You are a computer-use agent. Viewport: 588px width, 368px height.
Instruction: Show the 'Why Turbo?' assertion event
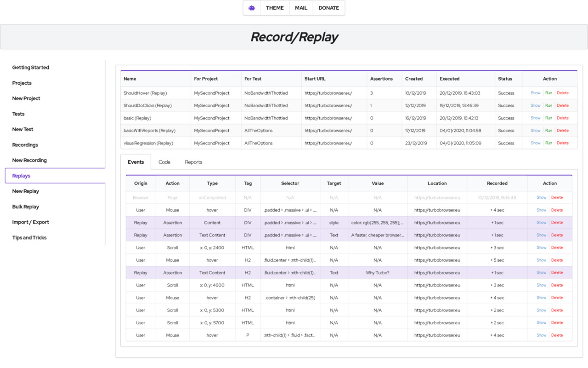click(542, 273)
